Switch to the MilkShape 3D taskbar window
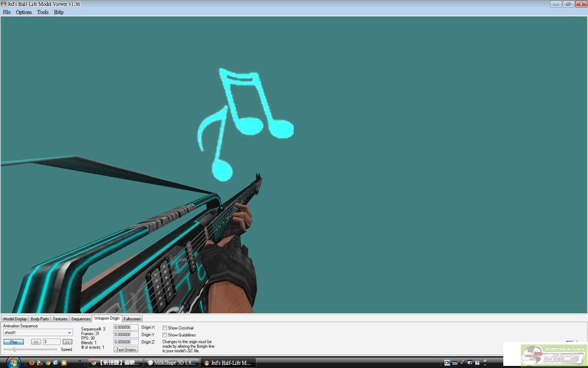Viewport: 588px width, 368px height. [172, 363]
